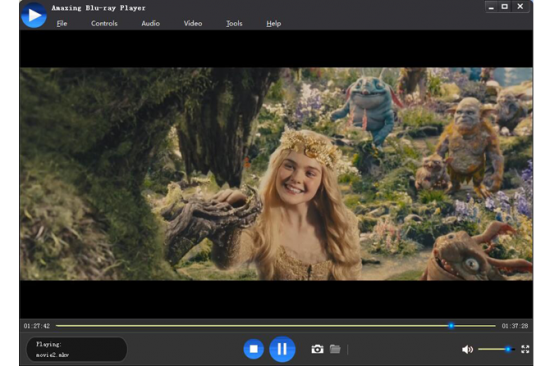Open the File menu
The width and height of the screenshot is (550, 366).
[62, 24]
